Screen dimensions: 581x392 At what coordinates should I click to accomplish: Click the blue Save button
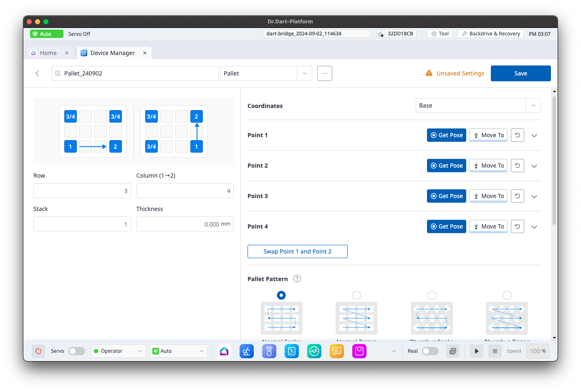click(520, 73)
